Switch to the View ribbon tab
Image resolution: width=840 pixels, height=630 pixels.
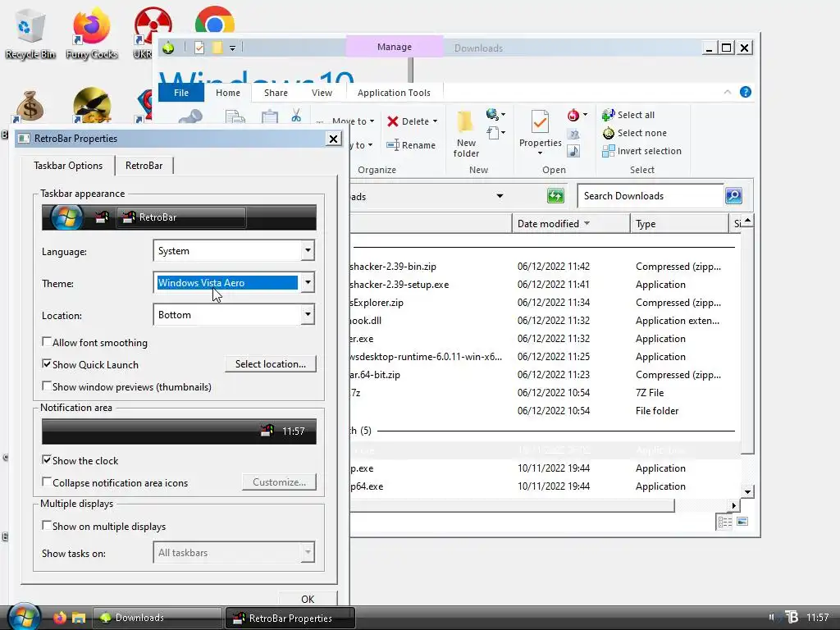pyautogui.click(x=322, y=93)
